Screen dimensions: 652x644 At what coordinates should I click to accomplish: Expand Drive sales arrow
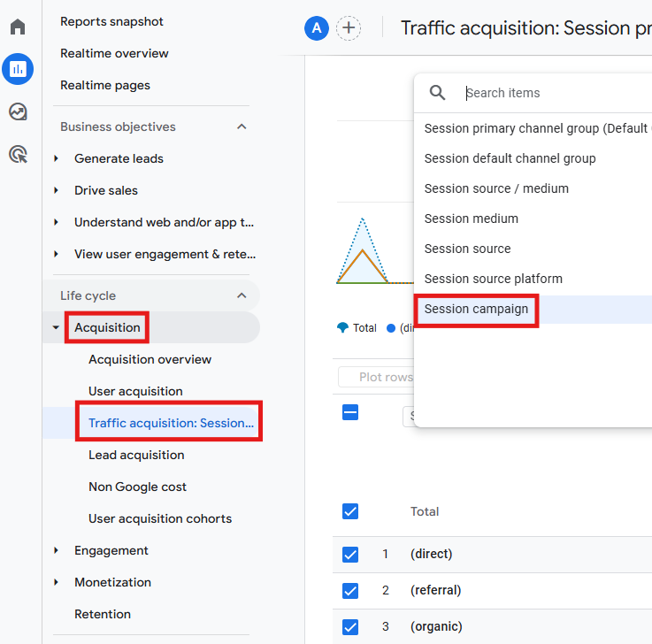click(56, 190)
